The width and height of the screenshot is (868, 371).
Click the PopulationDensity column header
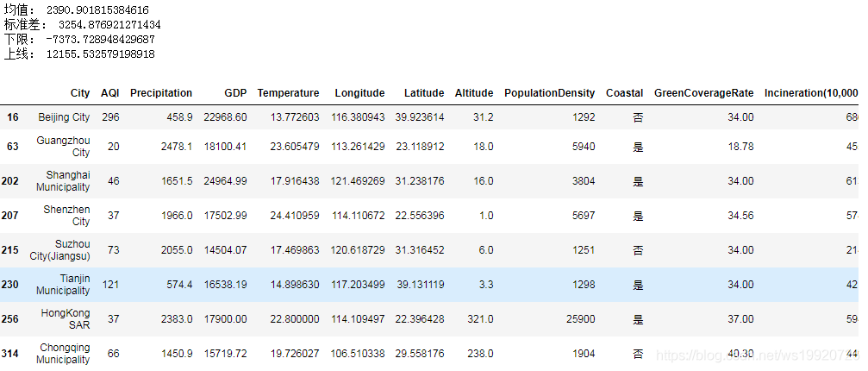point(550,93)
